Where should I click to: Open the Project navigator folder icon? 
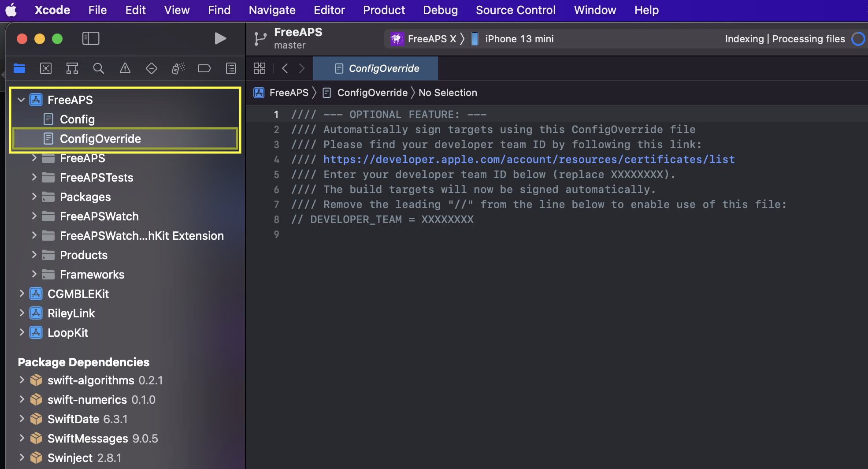click(19, 68)
